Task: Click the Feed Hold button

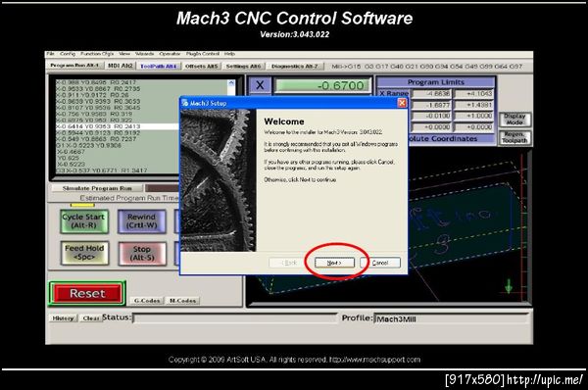Action: pos(84,253)
